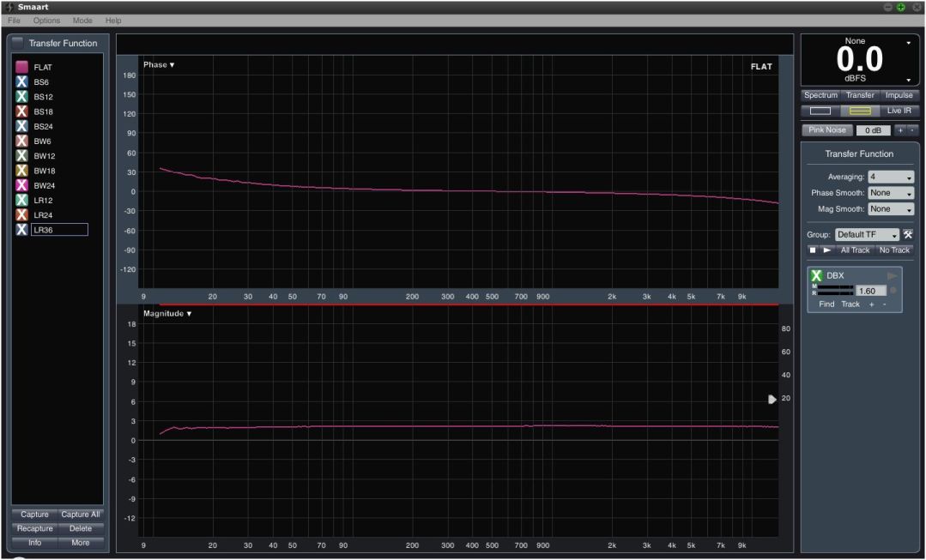The image size is (926, 560).
Task: Capture the current trace
Action: point(34,515)
